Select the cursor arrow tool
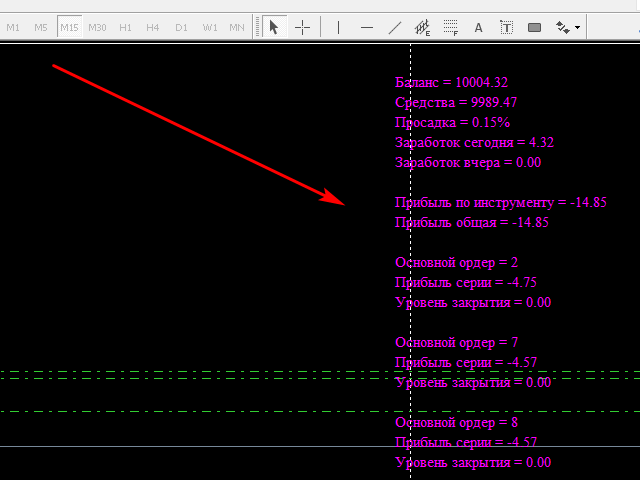The image size is (640, 480). click(274, 27)
